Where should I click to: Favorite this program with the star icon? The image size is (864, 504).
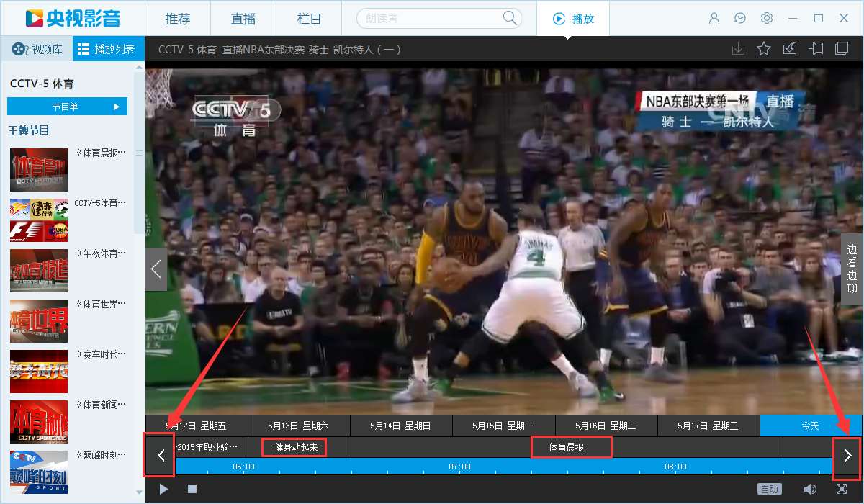pos(764,49)
